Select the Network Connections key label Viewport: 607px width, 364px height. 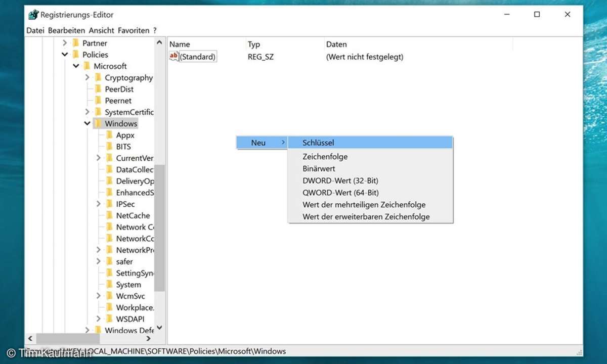(135, 227)
